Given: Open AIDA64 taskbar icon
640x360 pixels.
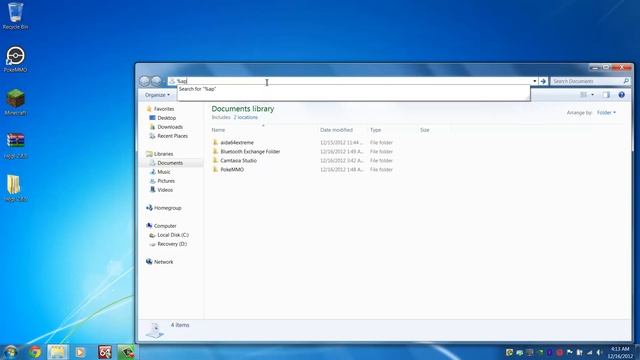Looking at the screenshot, I should point(104,352).
